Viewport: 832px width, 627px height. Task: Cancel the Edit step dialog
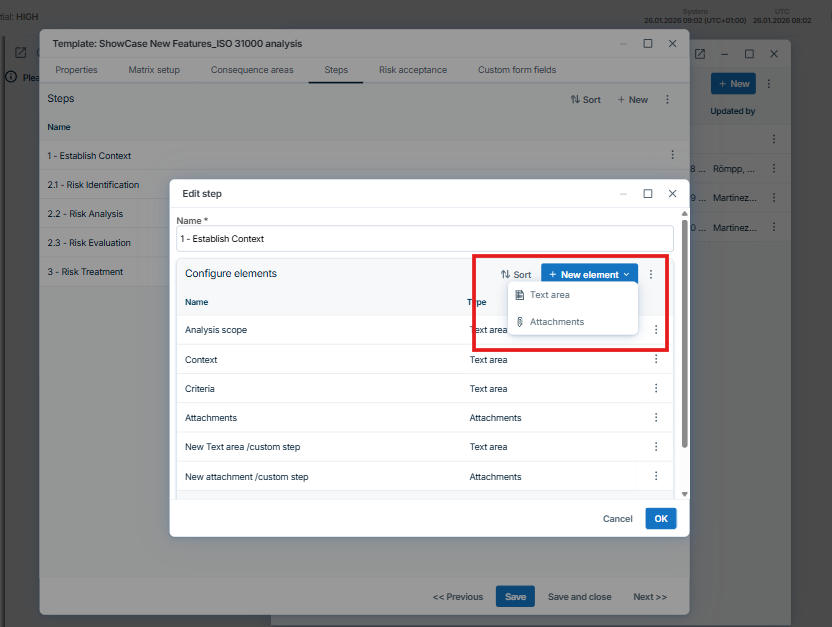coord(617,519)
